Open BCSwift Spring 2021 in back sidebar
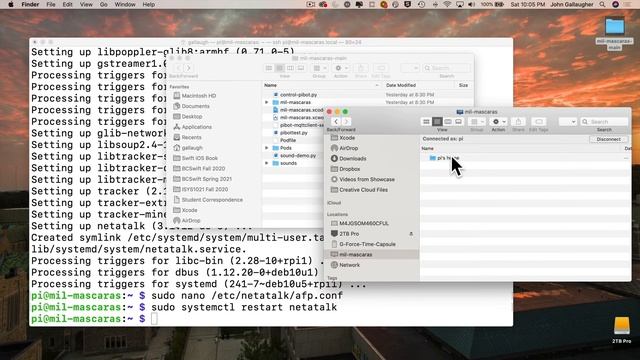The height and width of the screenshot is (360, 640). tap(206, 179)
